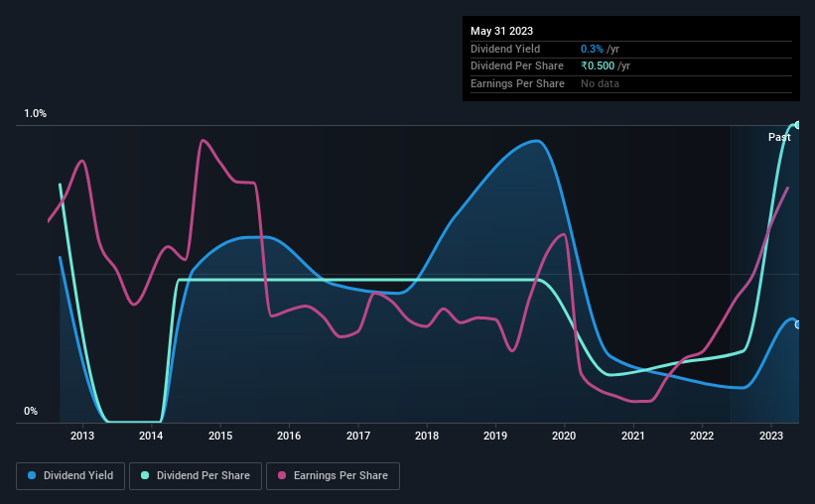Viewport: 815px width, 504px height.
Task: Toggle the Dividend Yield legend button
Action: pyautogui.click(x=70, y=476)
